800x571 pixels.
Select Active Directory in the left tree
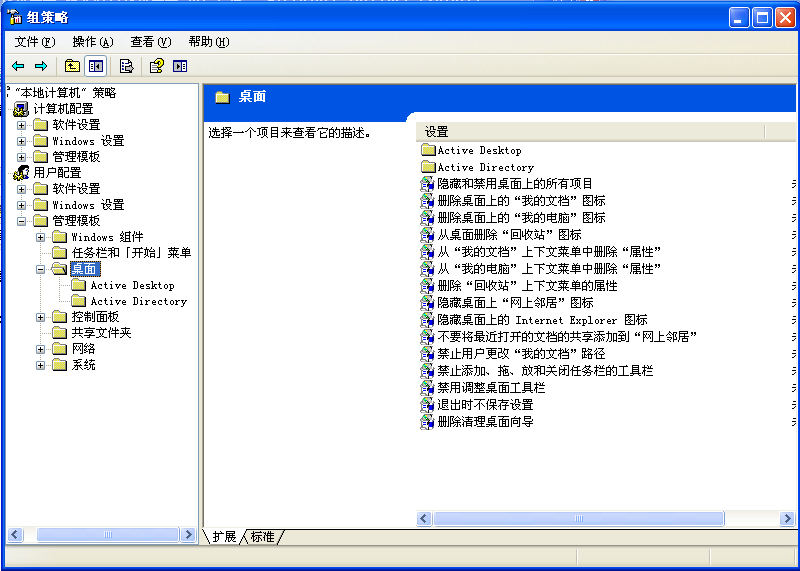[x=138, y=301]
